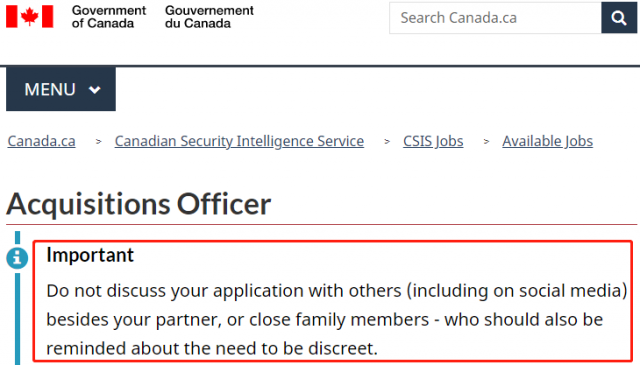Open the Canada.ca breadcrumb link

42,141
